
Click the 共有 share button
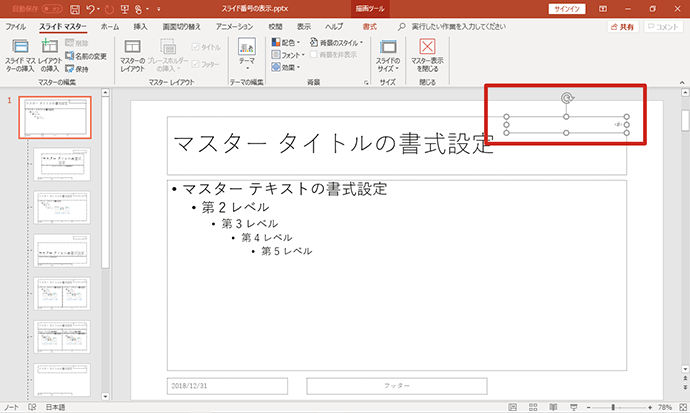623,27
